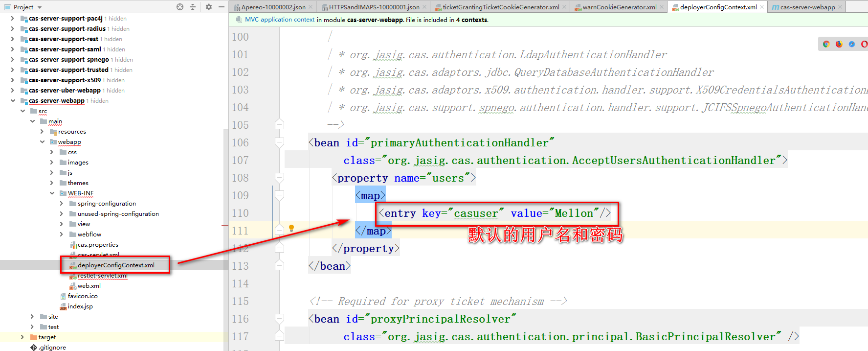
Task: Expand the cas-server-support-pac4j module
Action: (13, 19)
